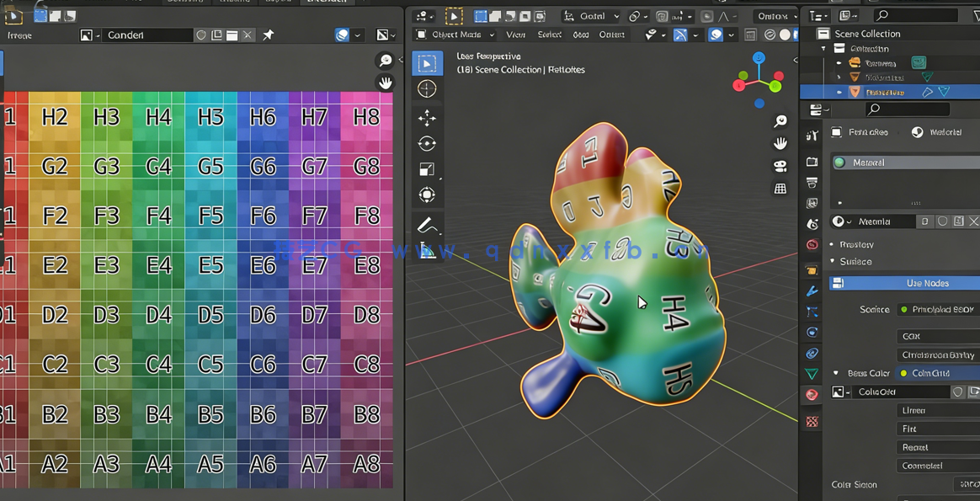
Task: Open the Object Mode dropdown
Action: click(455, 35)
